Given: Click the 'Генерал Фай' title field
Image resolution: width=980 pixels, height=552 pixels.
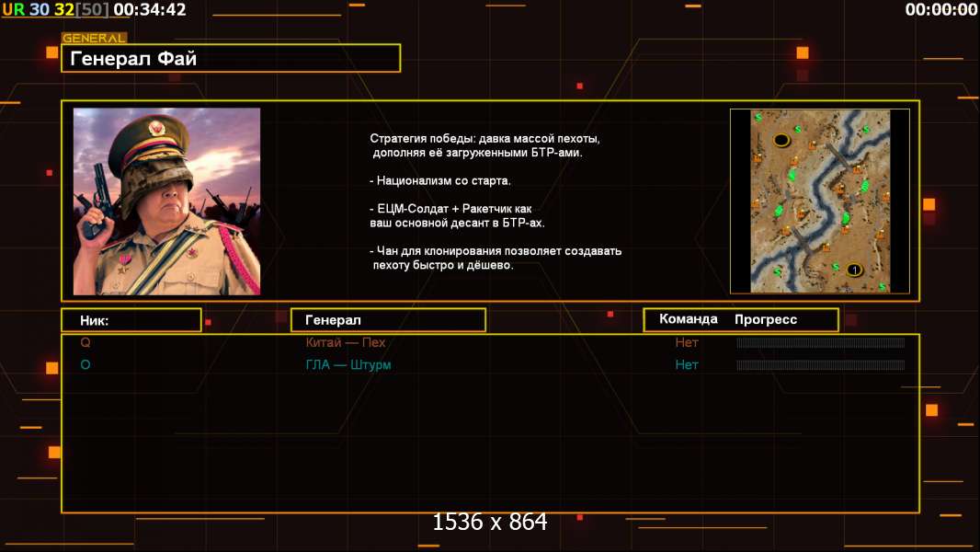Looking at the screenshot, I should pos(231,58).
